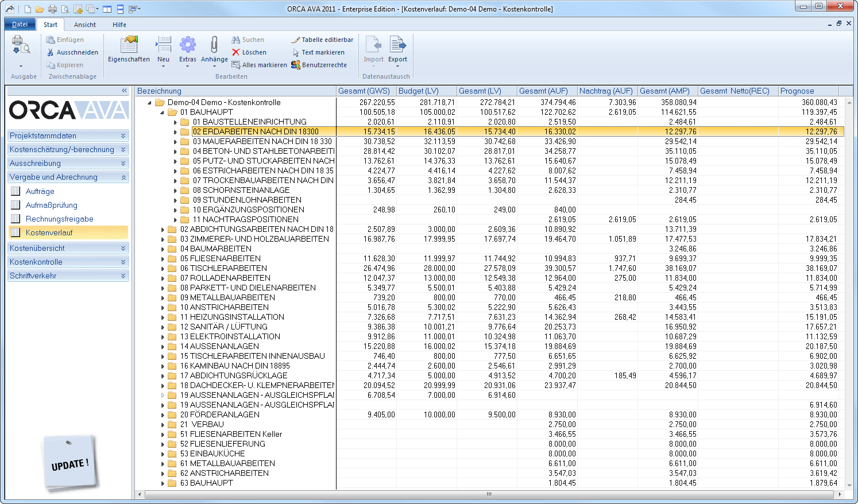Open the Extras gear menu
This screenshot has height=504, width=858.
(x=188, y=52)
